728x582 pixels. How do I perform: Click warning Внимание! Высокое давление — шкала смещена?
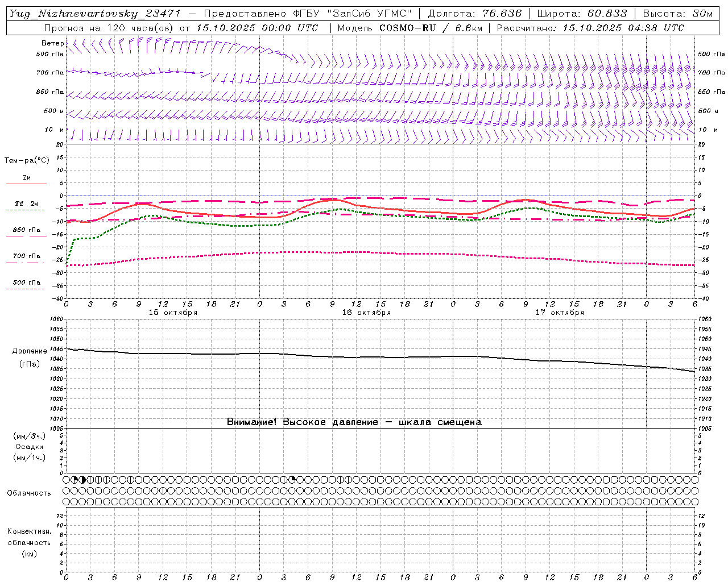(354, 422)
